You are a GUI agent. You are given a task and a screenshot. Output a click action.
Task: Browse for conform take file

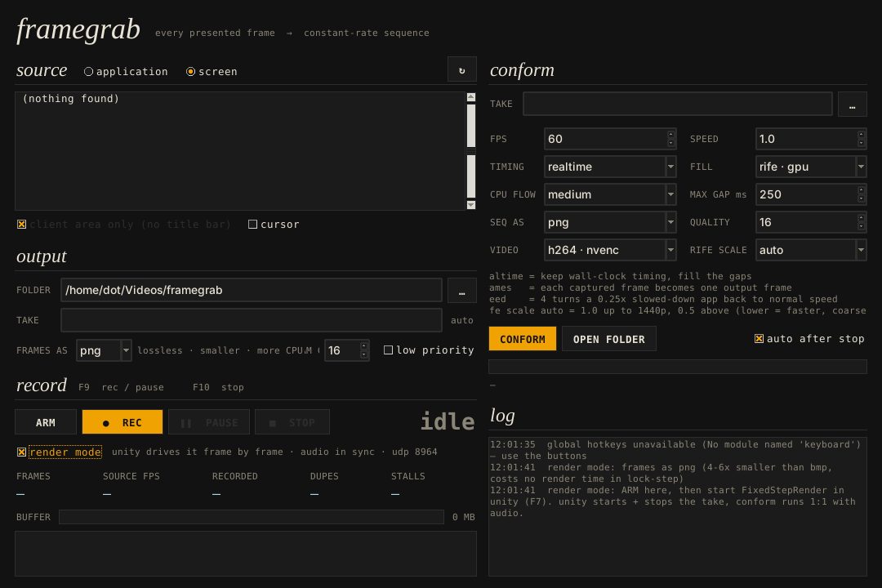pos(852,104)
